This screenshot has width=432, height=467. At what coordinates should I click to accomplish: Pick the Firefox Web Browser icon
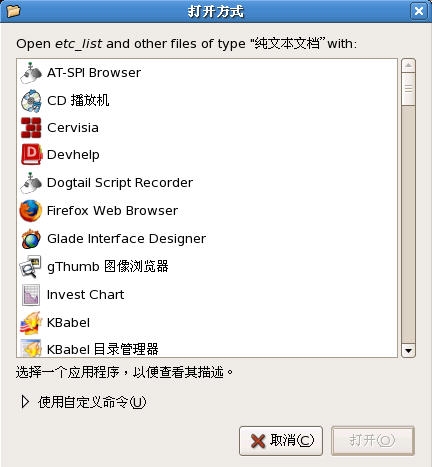tap(31, 211)
